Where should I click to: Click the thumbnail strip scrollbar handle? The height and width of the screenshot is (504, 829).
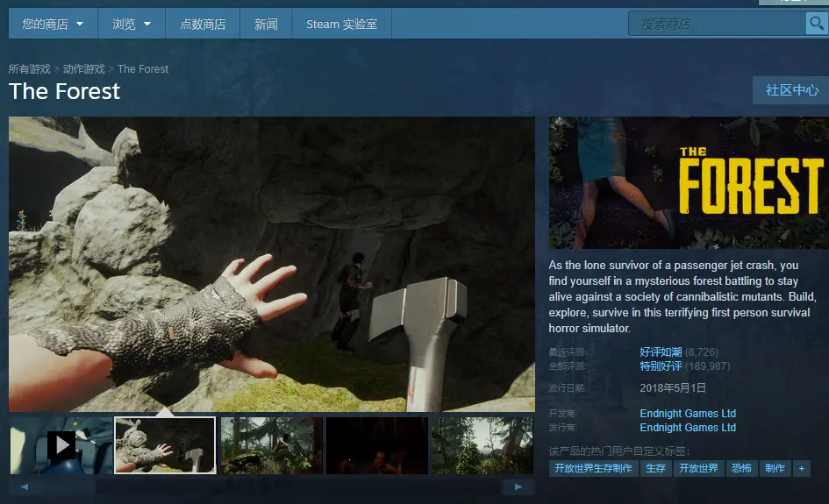[68, 486]
